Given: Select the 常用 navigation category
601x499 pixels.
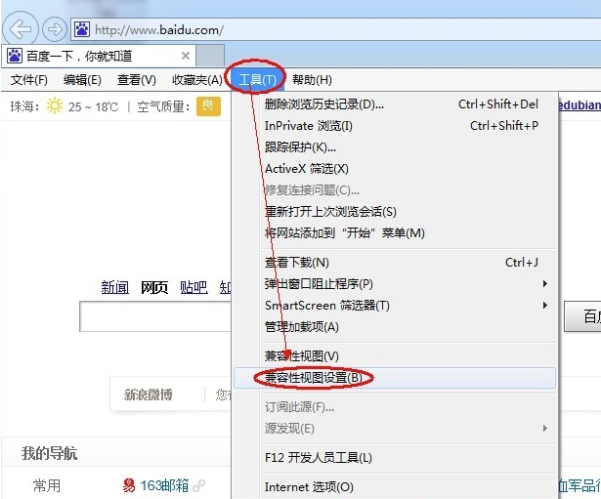Looking at the screenshot, I should point(47,486).
